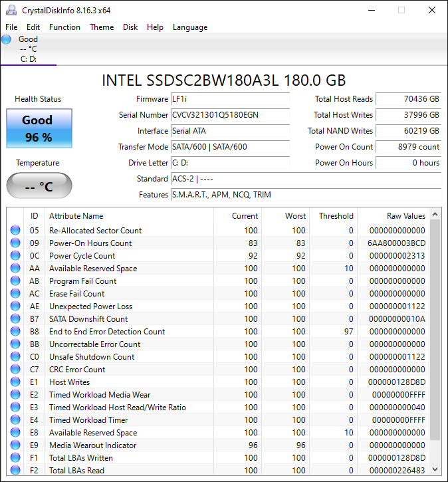This screenshot has width=448, height=482.
Task: Click the status orb for Timed Workload Timer
Action: (15, 420)
